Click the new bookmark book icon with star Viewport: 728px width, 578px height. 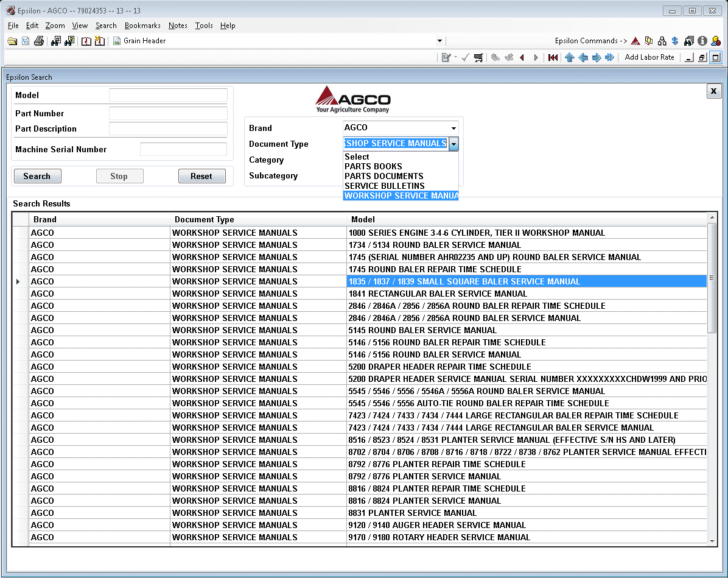(x=99, y=41)
